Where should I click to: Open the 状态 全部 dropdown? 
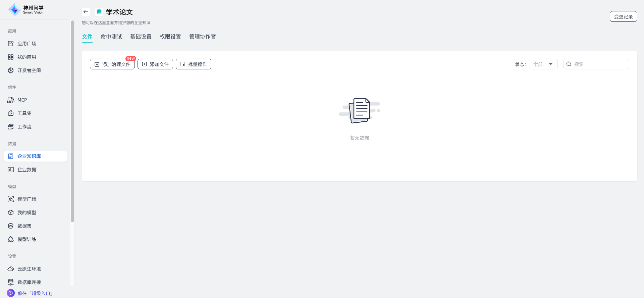point(543,64)
